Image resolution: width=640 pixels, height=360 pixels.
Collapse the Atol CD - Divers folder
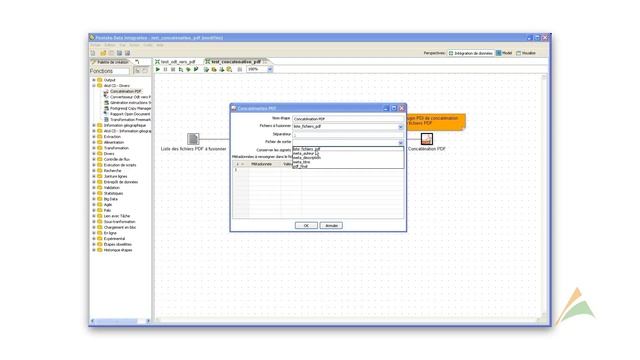(94, 86)
